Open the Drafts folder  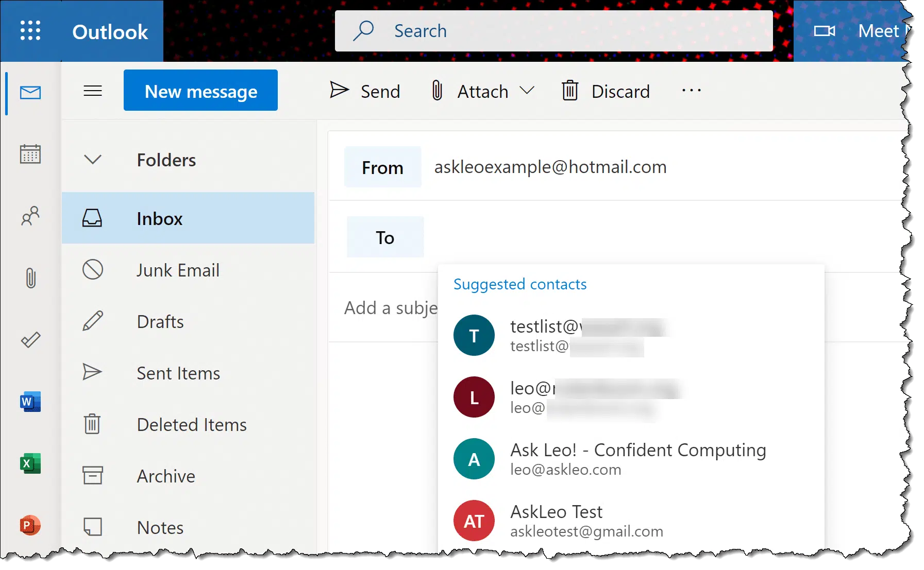tap(188, 321)
